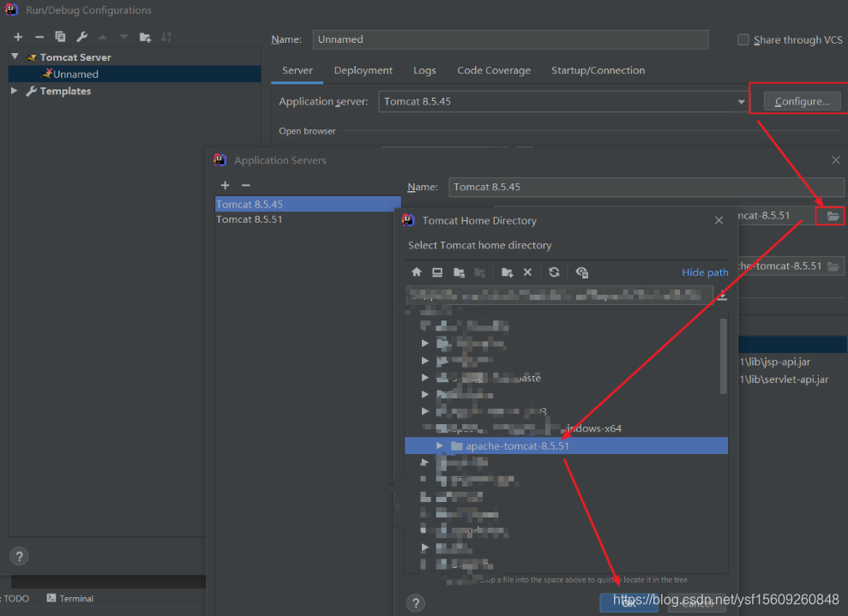
Task: Open recent paths history icon beside path field
Action: tap(722, 296)
